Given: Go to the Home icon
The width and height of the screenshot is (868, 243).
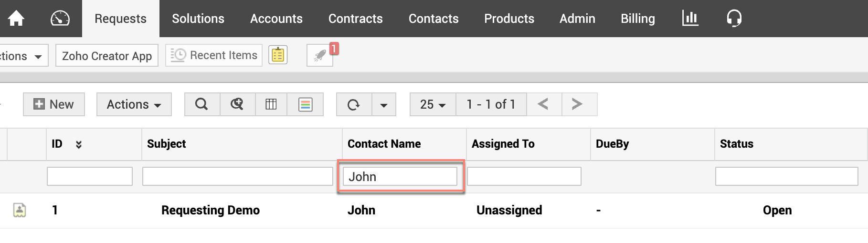Looking at the screenshot, I should point(16,19).
